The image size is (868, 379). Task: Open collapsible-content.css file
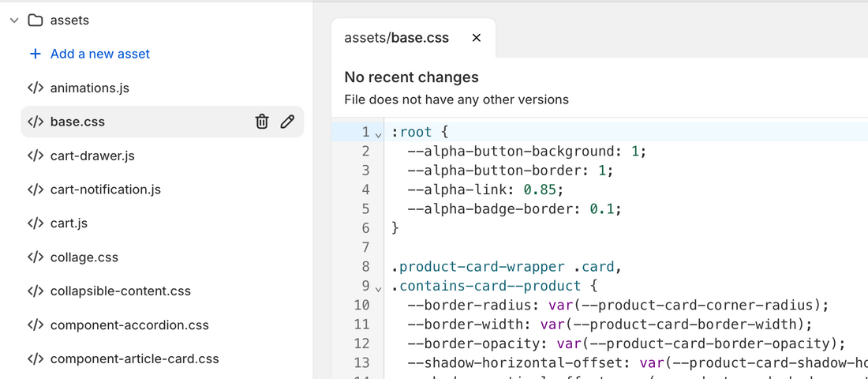pyautogui.click(x=120, y=291)
